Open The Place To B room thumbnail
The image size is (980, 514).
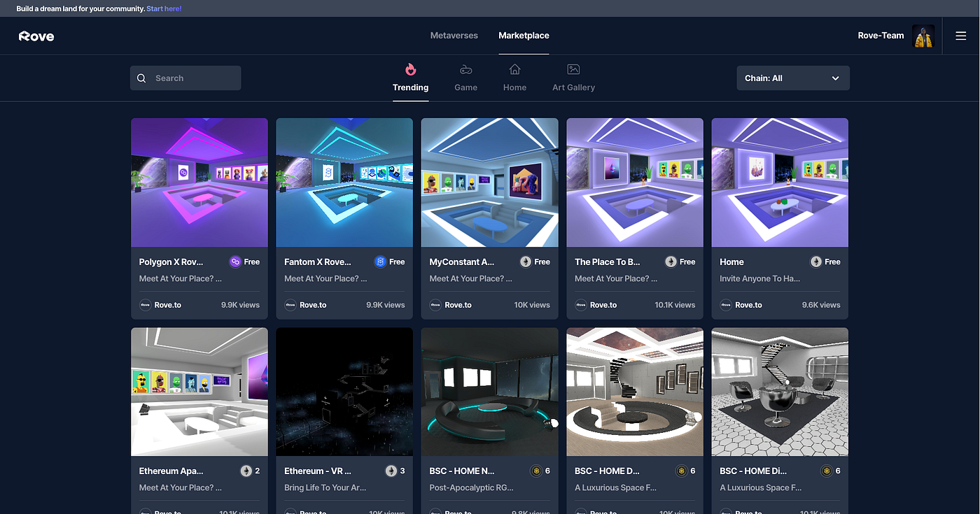click(x=635, y=183)
